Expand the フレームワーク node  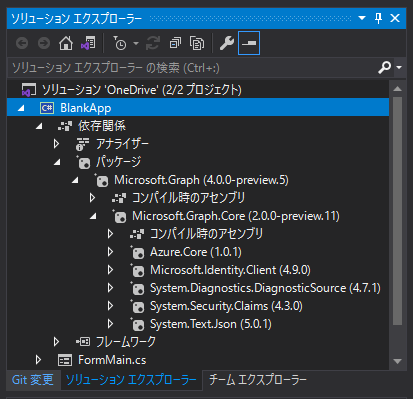[x=56, y=342]
